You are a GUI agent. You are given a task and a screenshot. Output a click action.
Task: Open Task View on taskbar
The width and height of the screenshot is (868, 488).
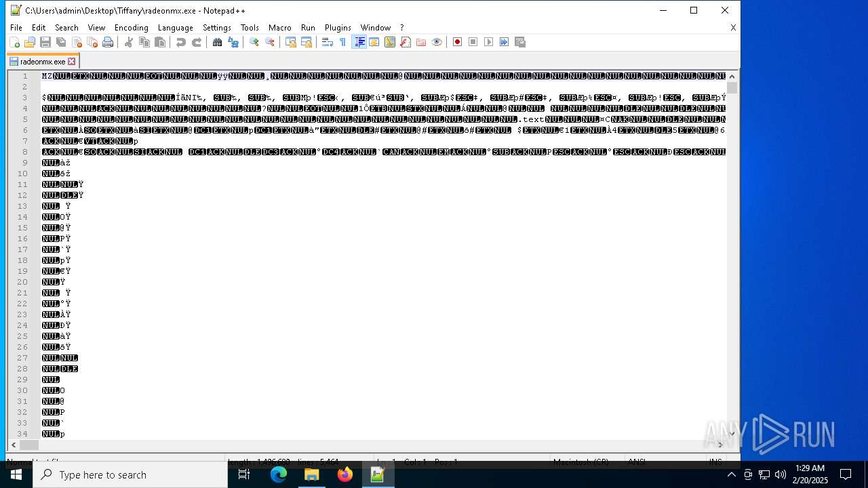coord(244,474)
